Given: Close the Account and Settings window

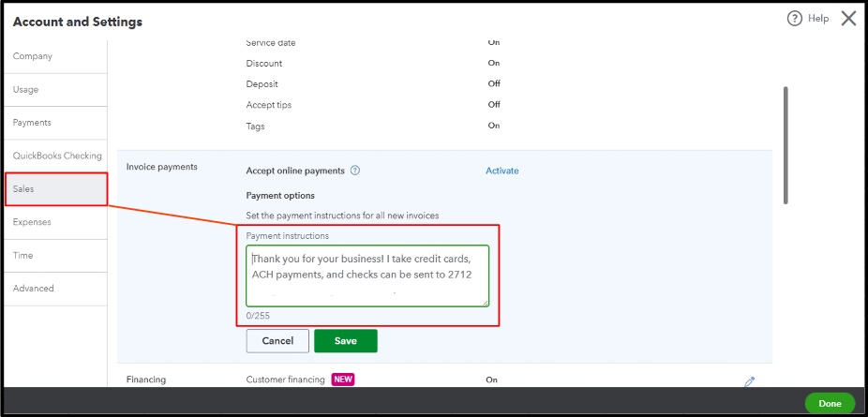Looking at the screenshot, I should (x=848, y=19).
